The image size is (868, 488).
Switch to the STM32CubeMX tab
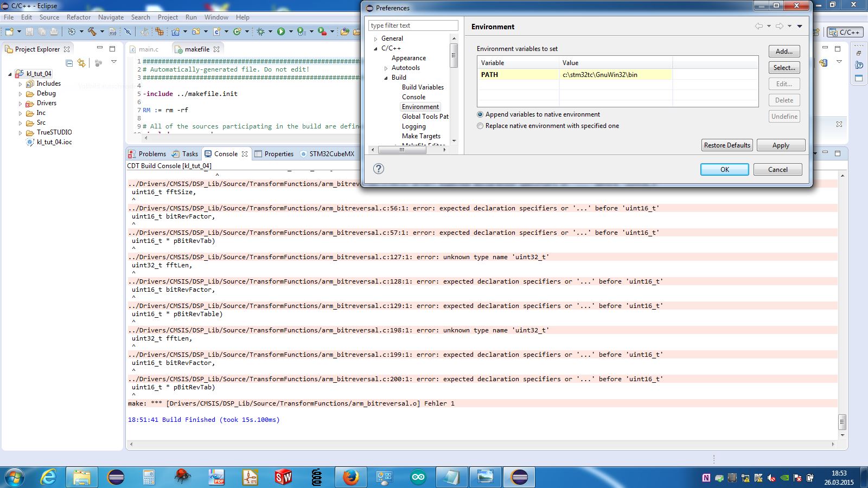[x=327, y=154]
